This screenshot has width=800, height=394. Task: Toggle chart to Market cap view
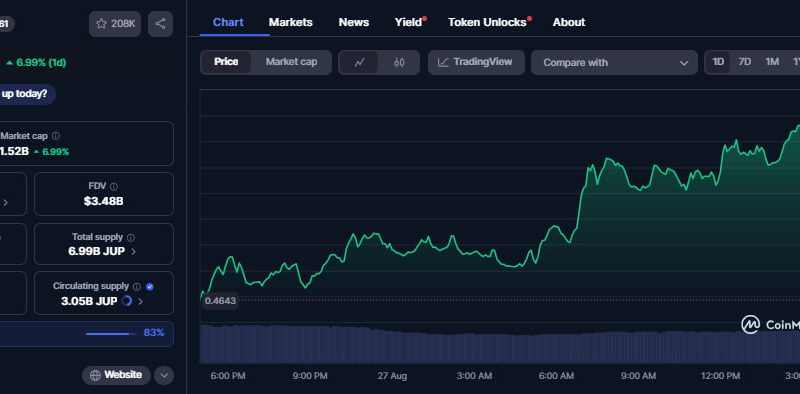point(291,62)
